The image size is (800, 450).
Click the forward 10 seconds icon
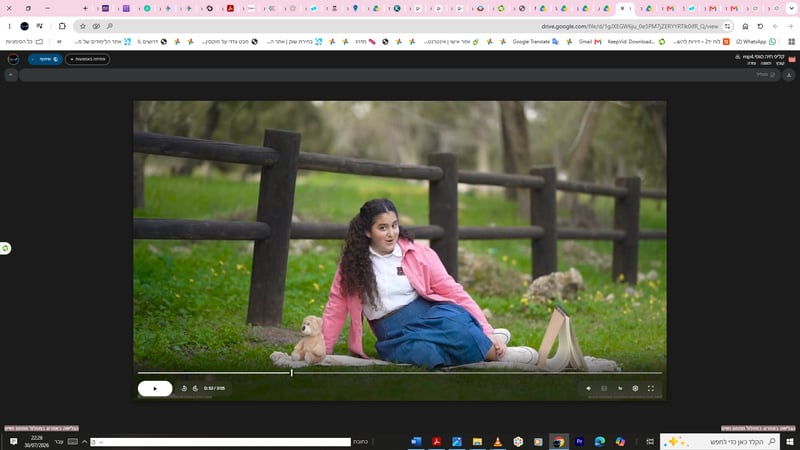click(x=195, y=388)
